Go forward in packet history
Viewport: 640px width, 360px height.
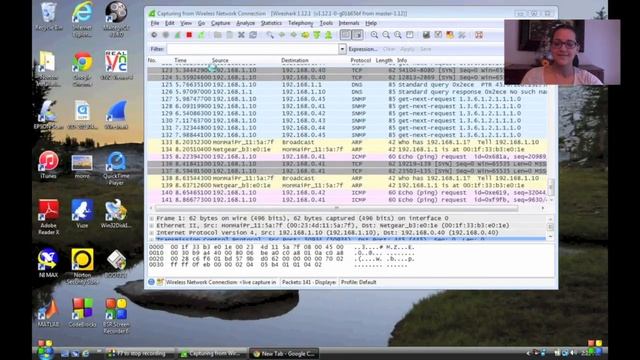[x=293, y=35]
